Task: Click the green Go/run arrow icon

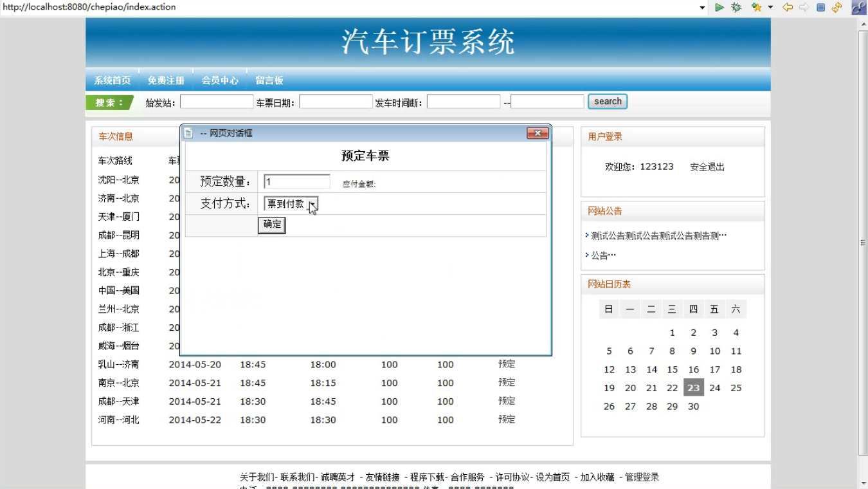Action: (x=719, y=7)
